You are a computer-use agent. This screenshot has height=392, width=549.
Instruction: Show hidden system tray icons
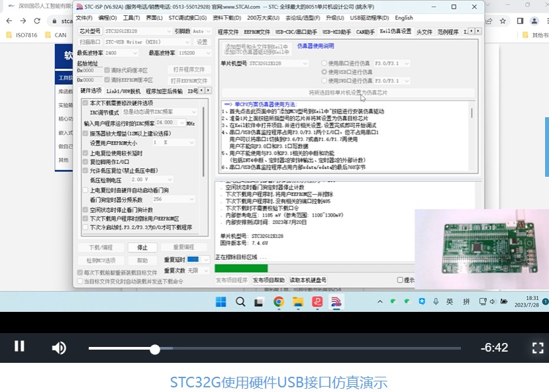point(380,301)
